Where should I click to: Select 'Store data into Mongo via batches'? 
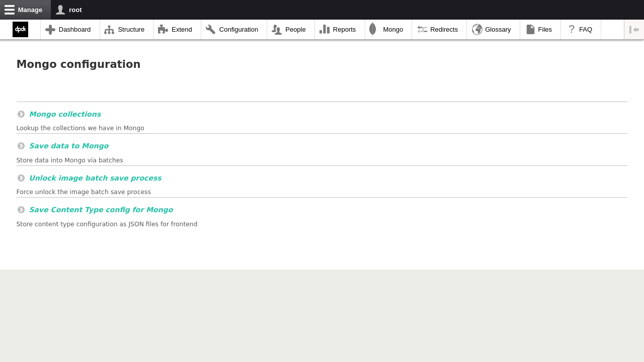tap(70, 160)
